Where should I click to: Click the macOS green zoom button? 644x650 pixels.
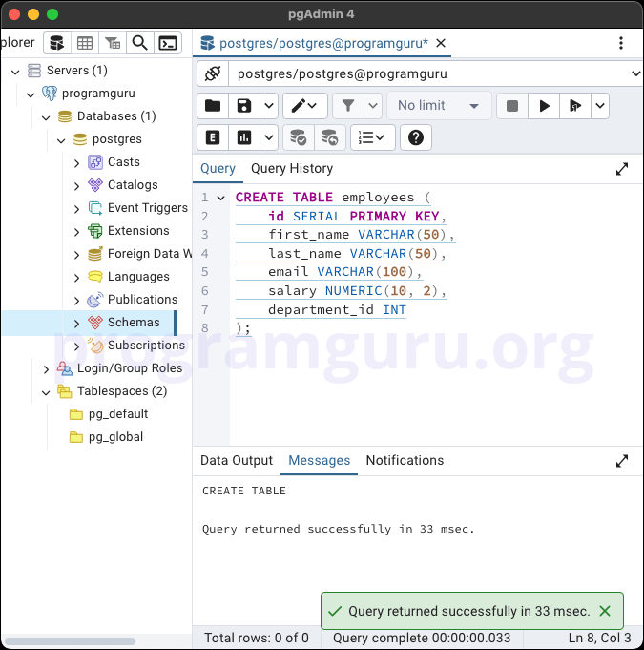52,14
